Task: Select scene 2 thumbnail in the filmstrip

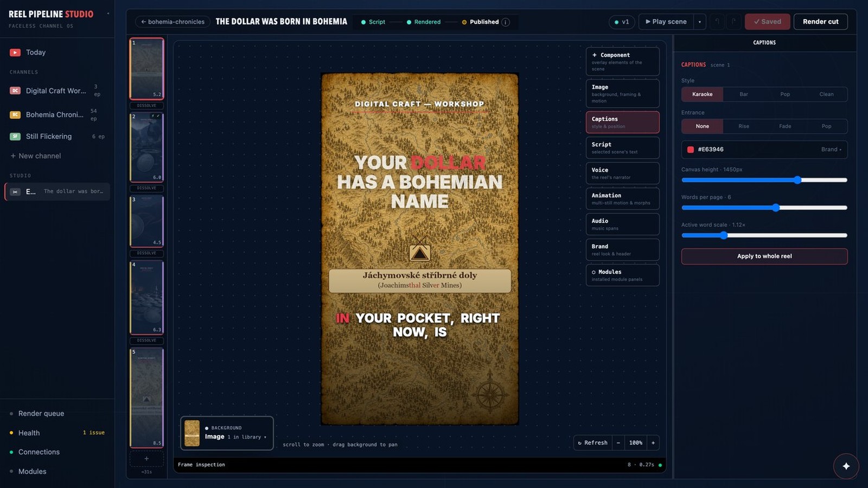Action: click(x=146, y=147)
